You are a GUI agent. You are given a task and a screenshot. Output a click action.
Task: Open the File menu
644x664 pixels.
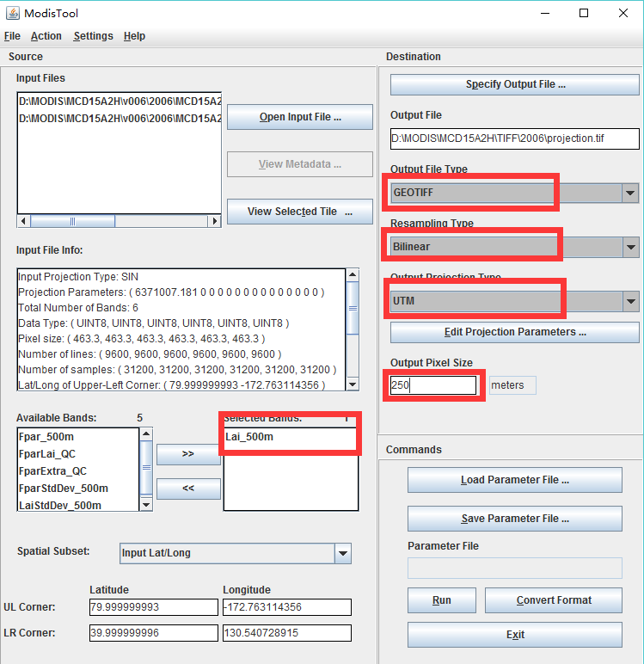[x=12, y=36]
